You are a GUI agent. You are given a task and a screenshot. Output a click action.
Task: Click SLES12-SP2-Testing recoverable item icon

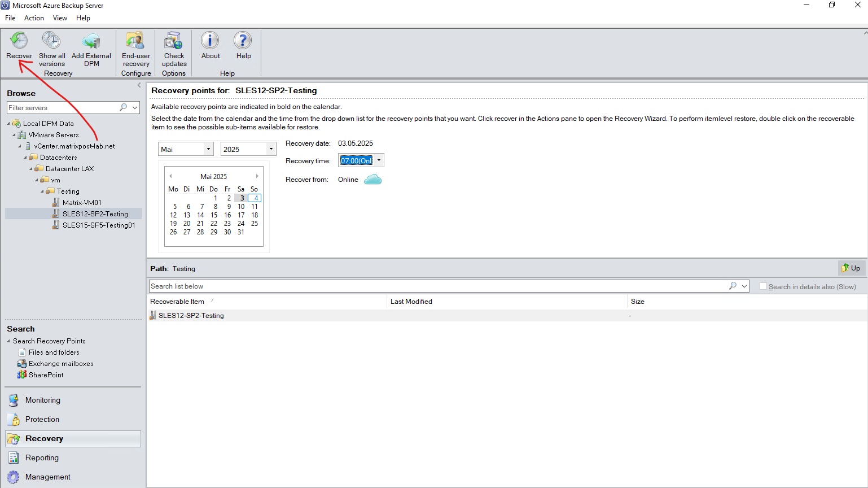tap(152, 315)
